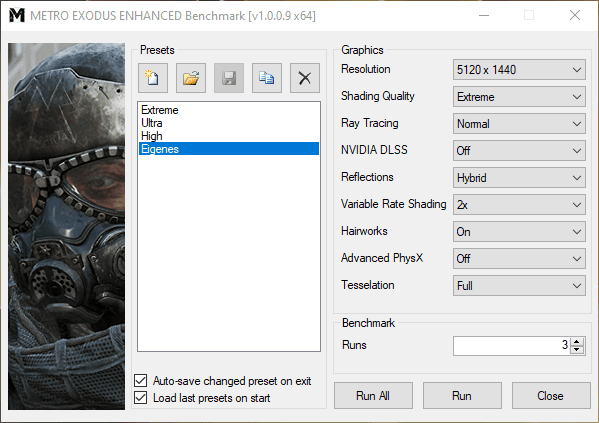Screen dimensions: 599x423
Task: Open the Variable Rate Shading dropdown
Action: 519,205
